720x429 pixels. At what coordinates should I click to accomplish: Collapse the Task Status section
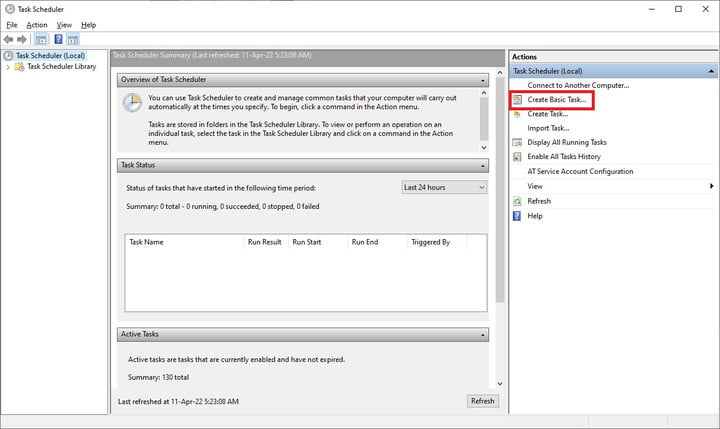click(483, 165)
